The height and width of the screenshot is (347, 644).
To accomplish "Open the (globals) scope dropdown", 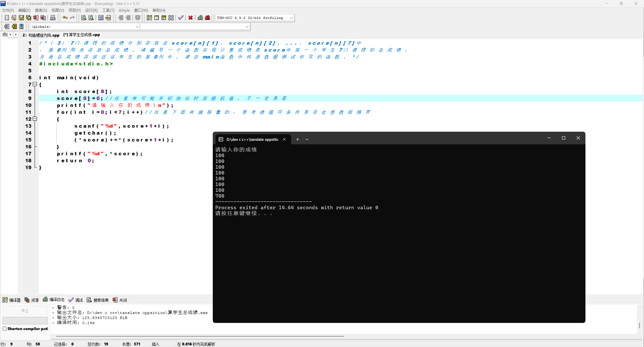I will point(137,27).
